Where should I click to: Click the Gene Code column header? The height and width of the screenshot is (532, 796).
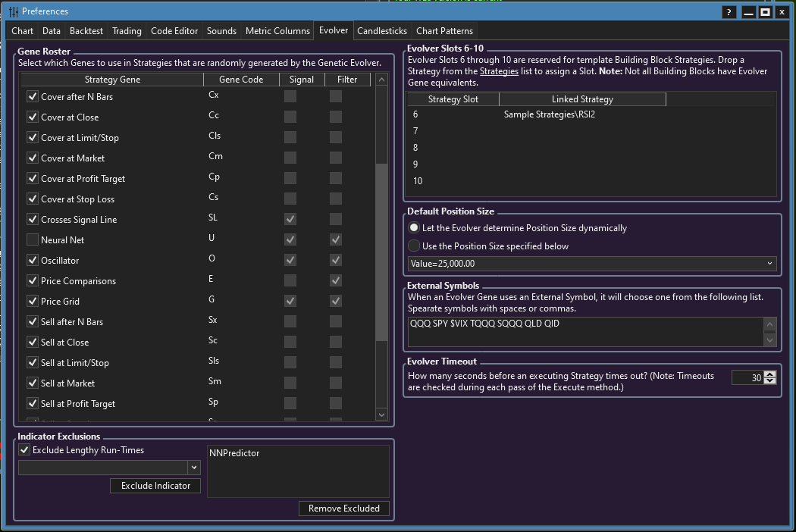coord(241,79)
